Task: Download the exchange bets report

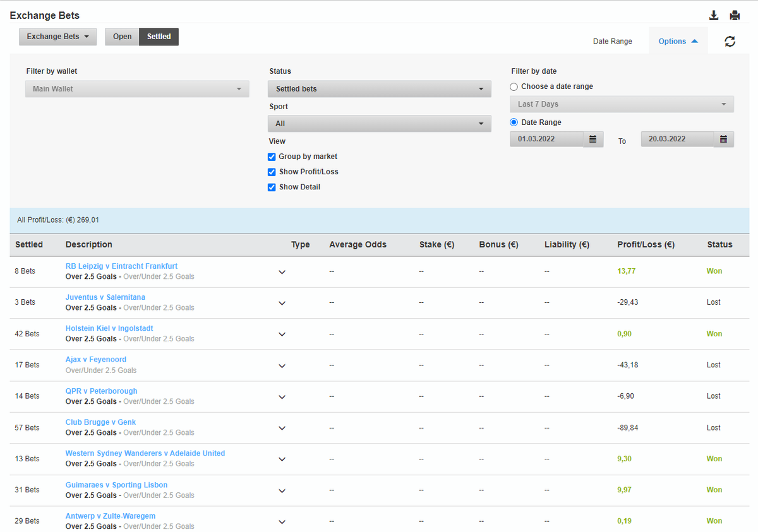Action: point(714,15)
